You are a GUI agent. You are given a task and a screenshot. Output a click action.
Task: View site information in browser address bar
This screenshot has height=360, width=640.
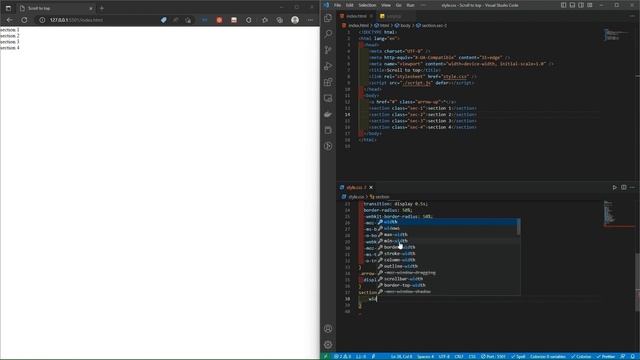point(42,20)
